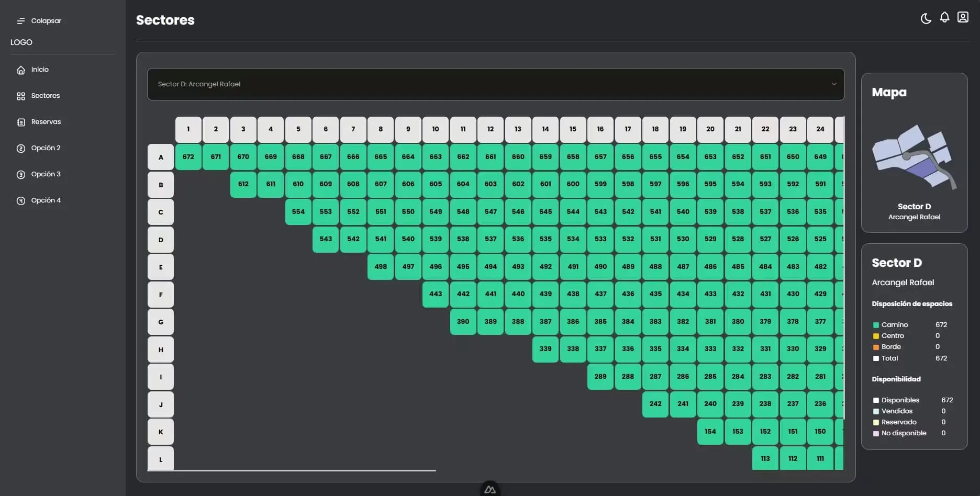
Task: Click the horizontal scrollbar below the seat grid
Action: [292, 470]
